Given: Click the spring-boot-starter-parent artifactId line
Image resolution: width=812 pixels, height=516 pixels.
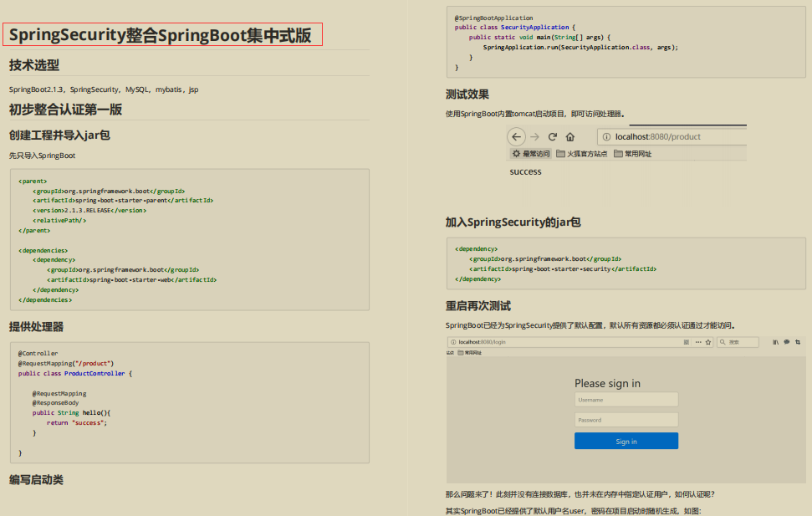Looking at the screenshot, I should [x=123, y=201].
